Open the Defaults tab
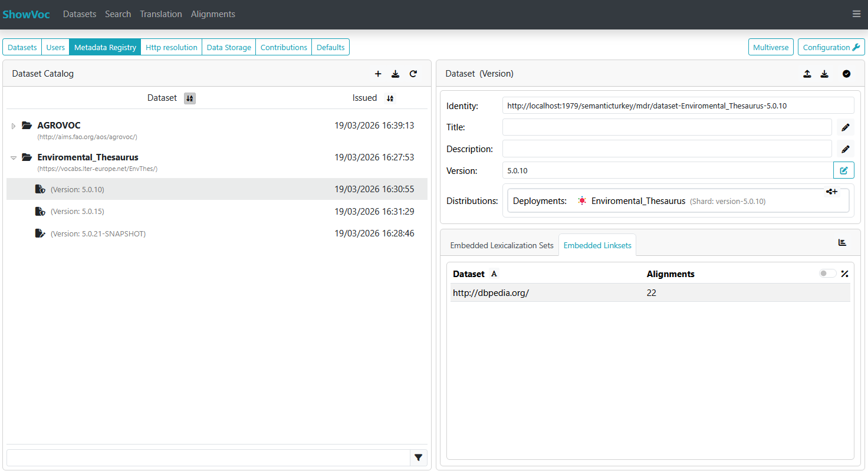Viewport: 868px width, 474px height. tap(331, 47)
